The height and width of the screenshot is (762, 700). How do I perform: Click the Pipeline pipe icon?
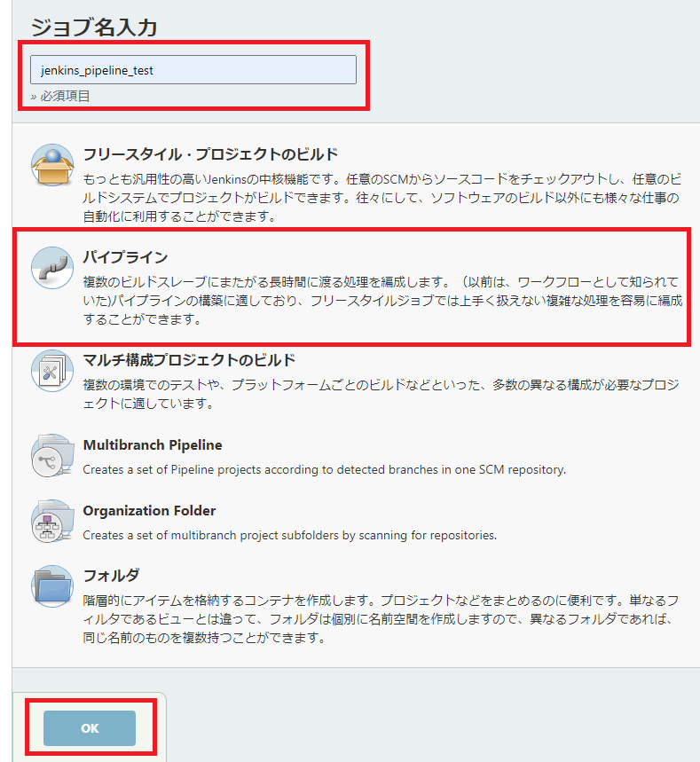52,267
